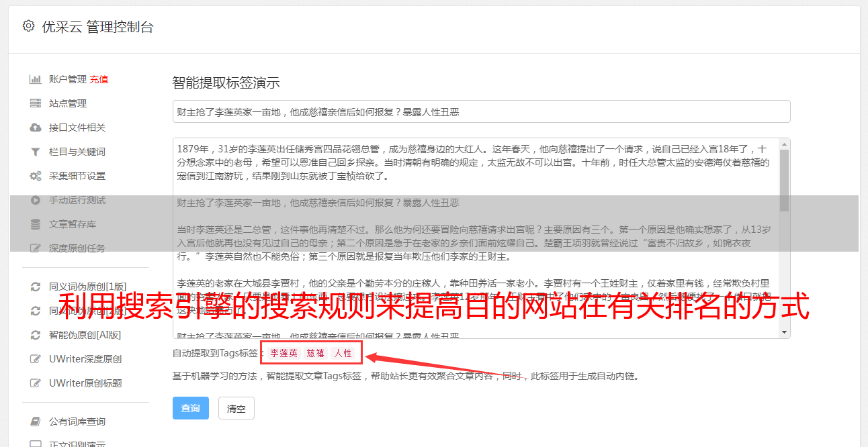Image resolution: width=868 pixels, height=447 pixels.
Task: Click the textarea scrollbar up arrow
Action: 785,144
